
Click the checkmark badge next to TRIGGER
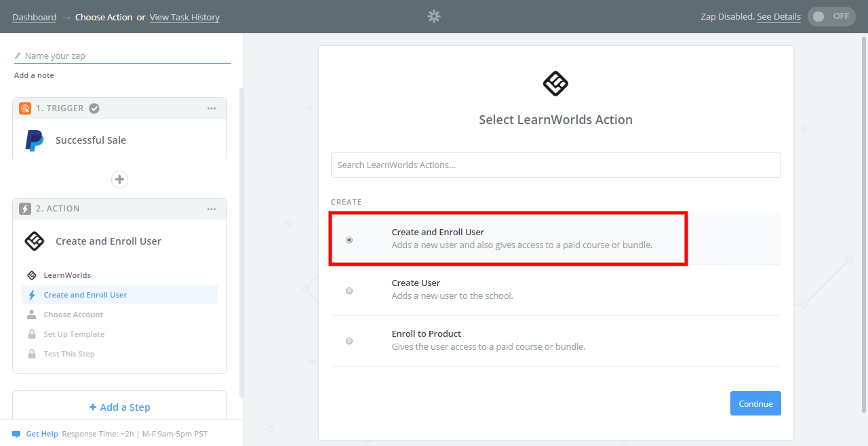95,108
